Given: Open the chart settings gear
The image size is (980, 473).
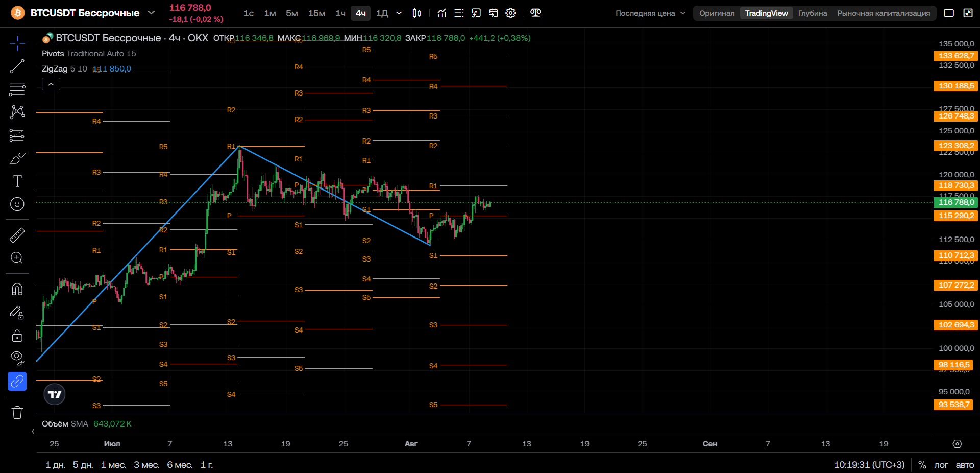Looking at the screenshot, I should point(511,13).
